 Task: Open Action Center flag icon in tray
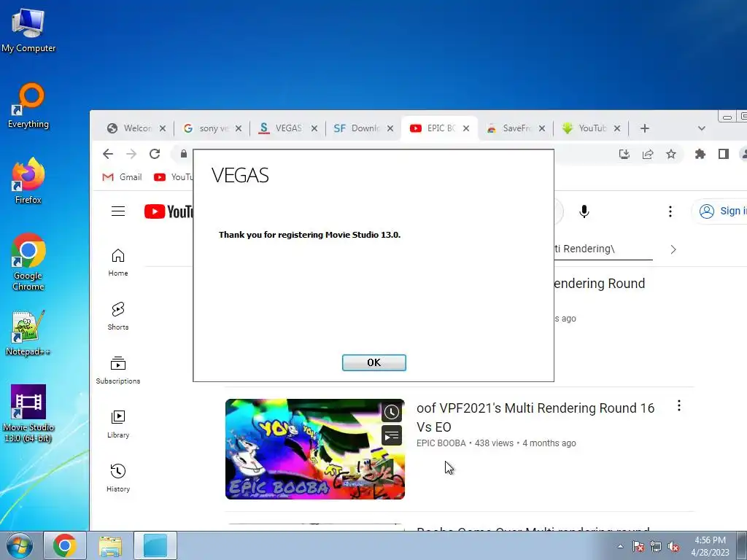point(638,546)
